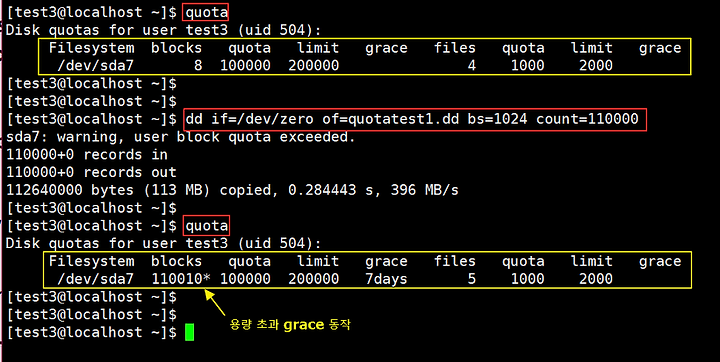Screen dimensions: 720x362
Task: Click the files count "5"
Action: [471, 279]
